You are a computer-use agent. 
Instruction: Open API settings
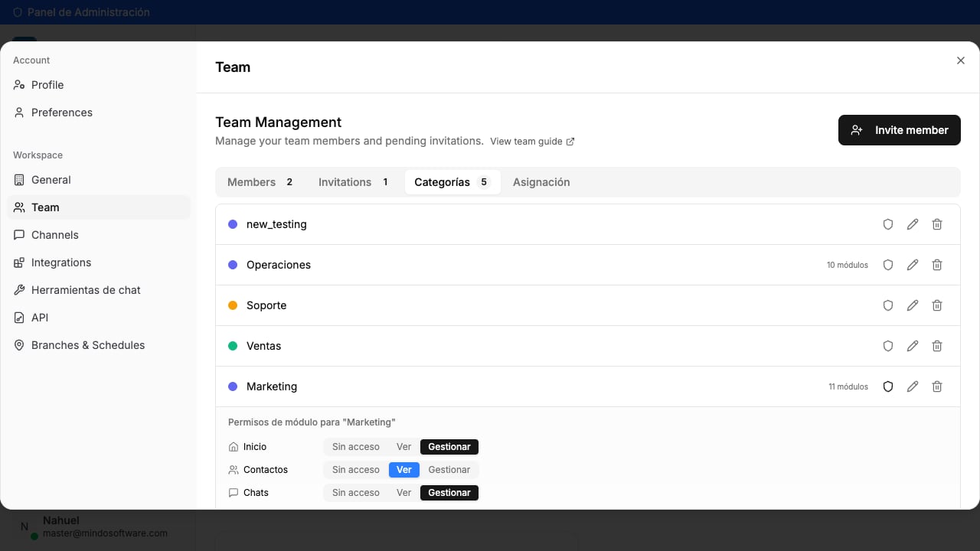point(99,318)
